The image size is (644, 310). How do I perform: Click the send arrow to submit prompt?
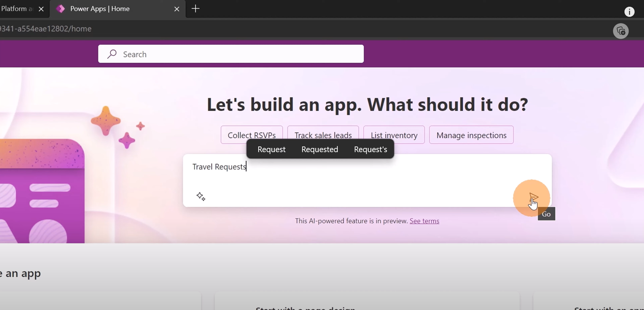click(x=533, y=197)
